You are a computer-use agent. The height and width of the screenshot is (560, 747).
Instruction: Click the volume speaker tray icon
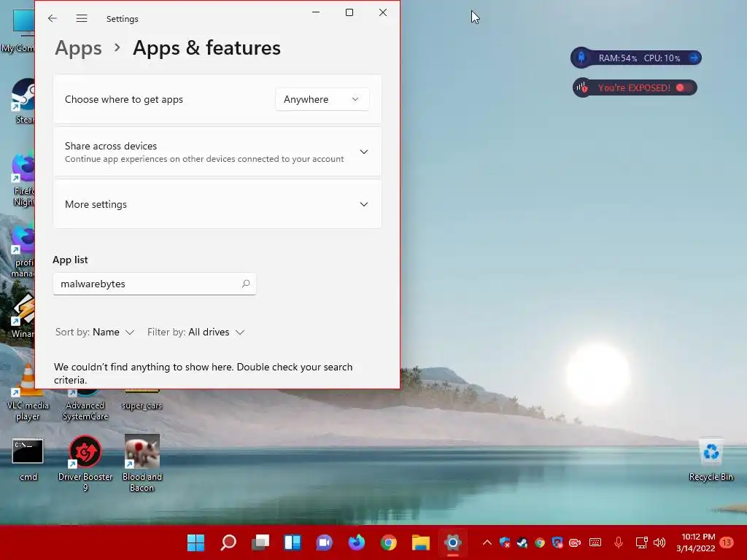(x=659, y=542)
